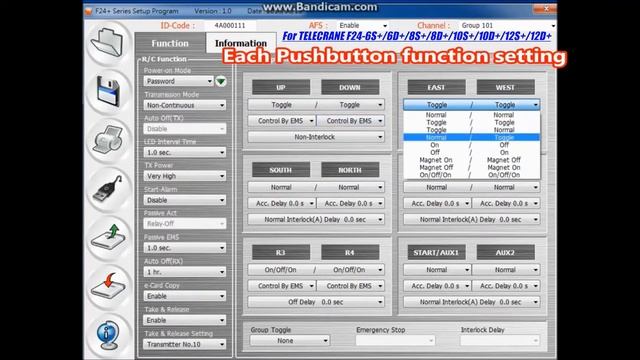640x360 pixels.
Task: Click the R4 button header
Action: (350, 252)
